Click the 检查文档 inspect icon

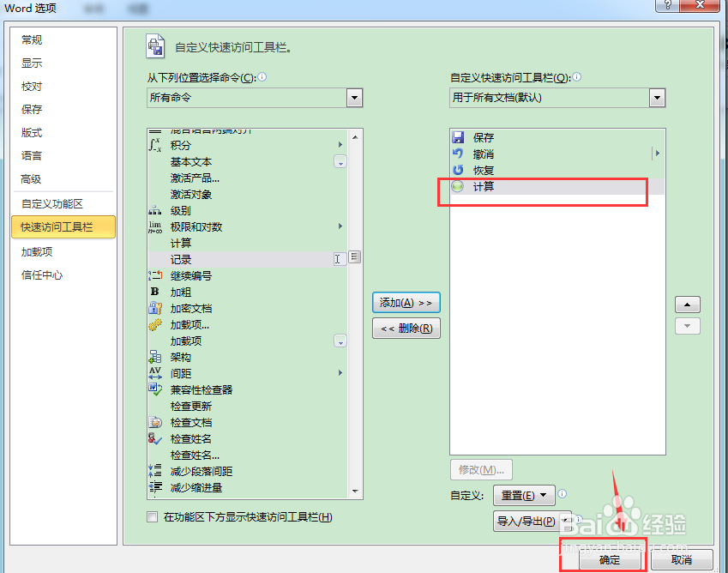click(x=155, y=422)
